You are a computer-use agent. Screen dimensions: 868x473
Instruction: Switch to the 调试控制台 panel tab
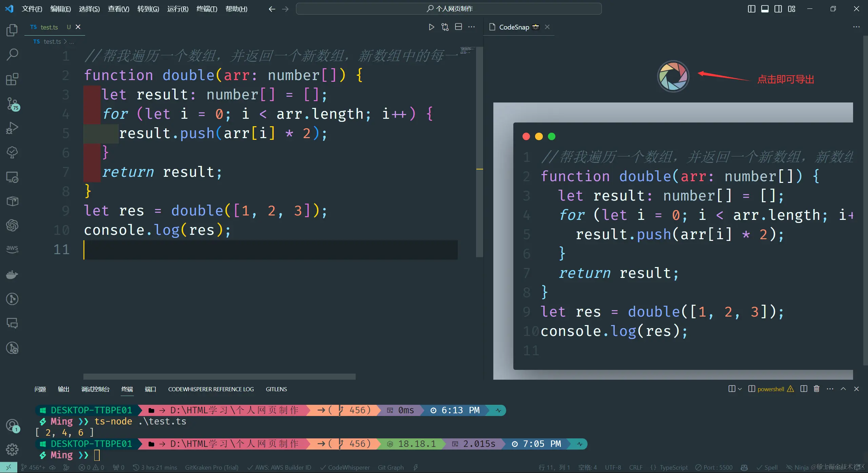click(95, 389)
